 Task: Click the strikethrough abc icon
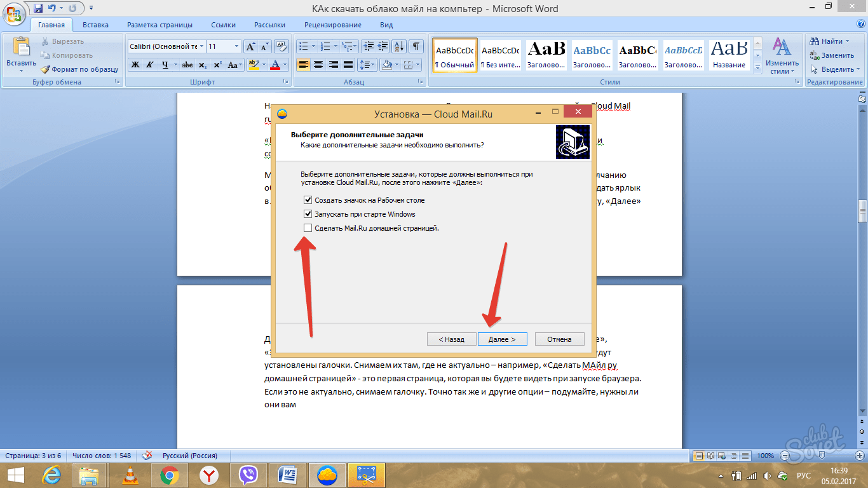pyautogui.click(x=187, y=65)
